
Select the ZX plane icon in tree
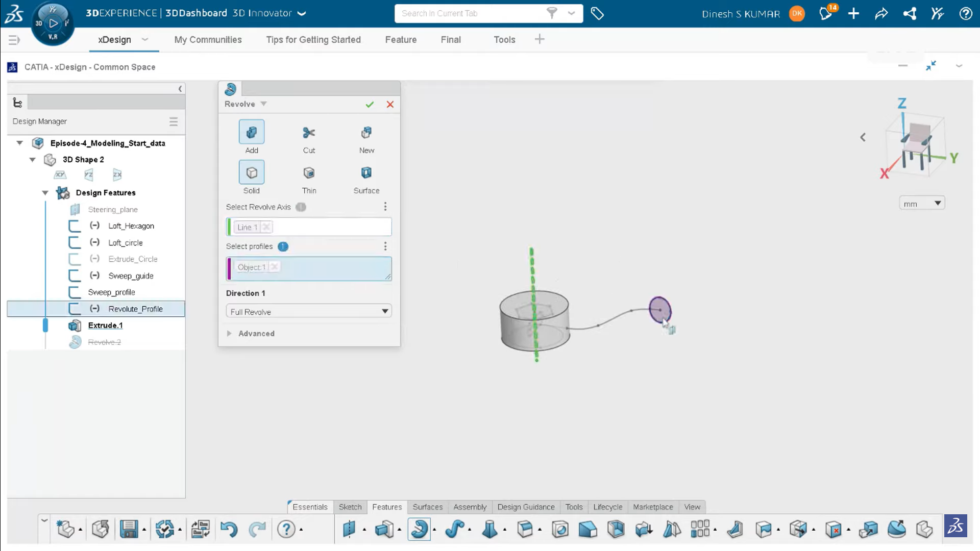(x=117, y=175)
